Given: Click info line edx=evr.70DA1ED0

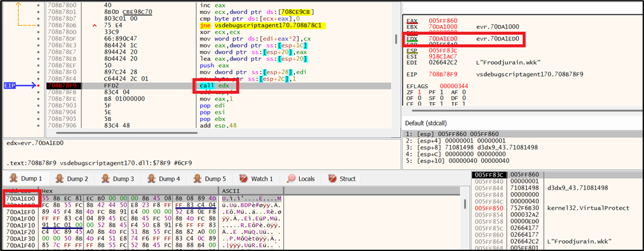Looking at the screenshot, I should pos(34,143).
